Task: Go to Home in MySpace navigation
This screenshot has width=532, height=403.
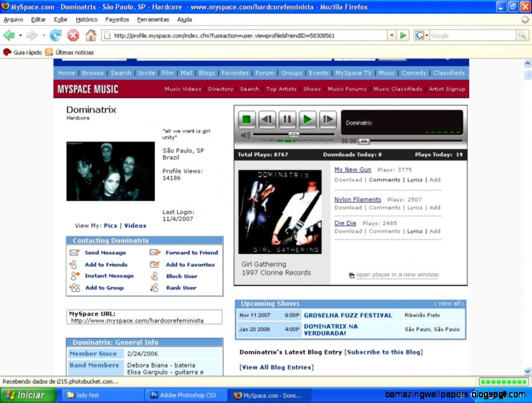Action: pyautogui.click(x=66, y=73)
